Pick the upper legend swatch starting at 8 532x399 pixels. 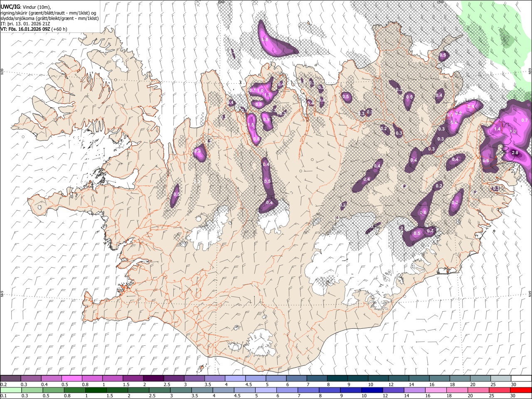[337, 379]
